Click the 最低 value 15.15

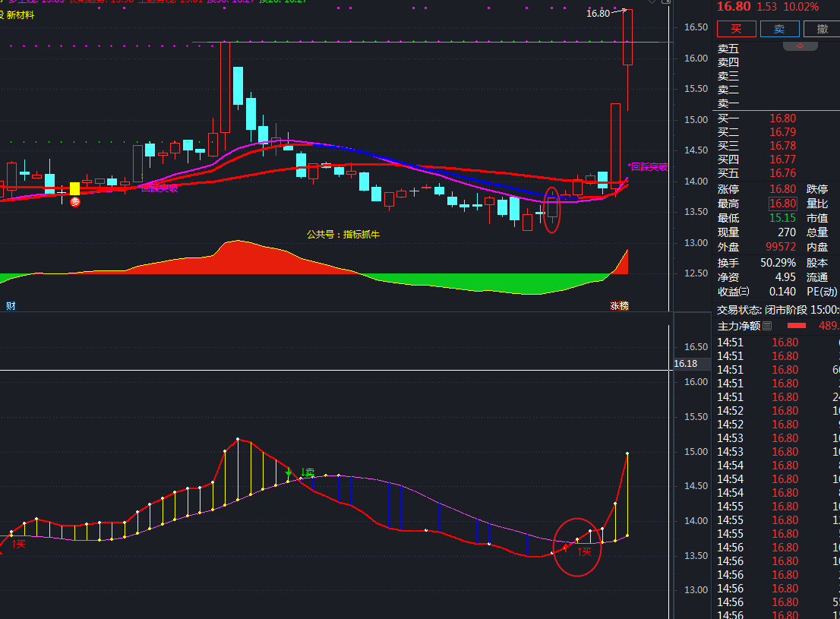783,218
